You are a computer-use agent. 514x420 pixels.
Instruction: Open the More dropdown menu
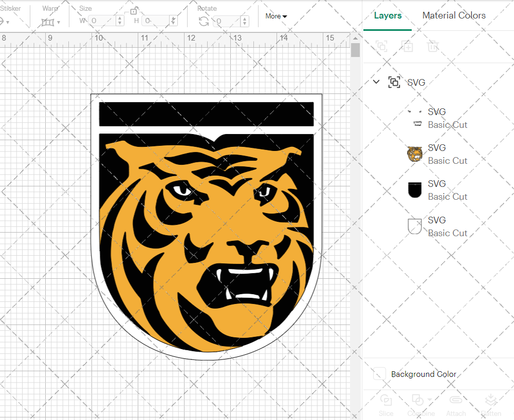coord(276,16)
